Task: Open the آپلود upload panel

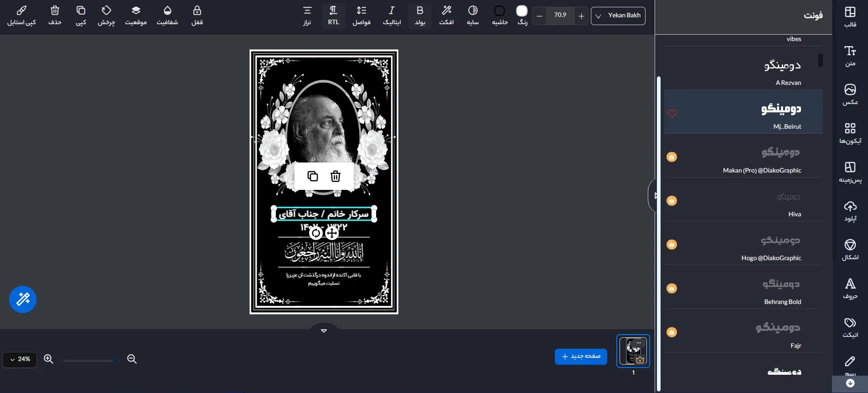Action: point(850,211)
